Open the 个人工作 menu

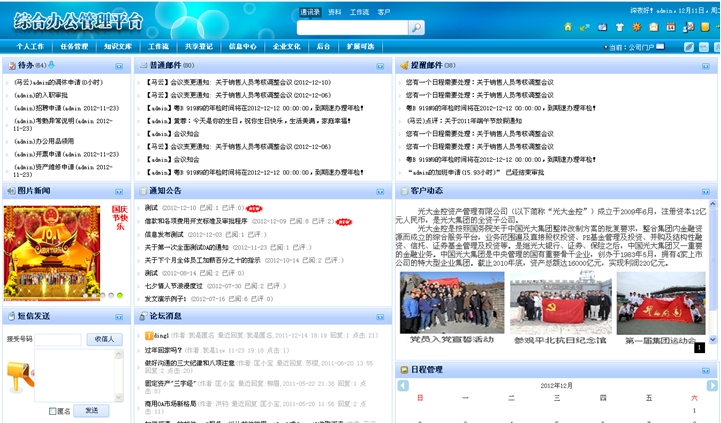(30, 46)
